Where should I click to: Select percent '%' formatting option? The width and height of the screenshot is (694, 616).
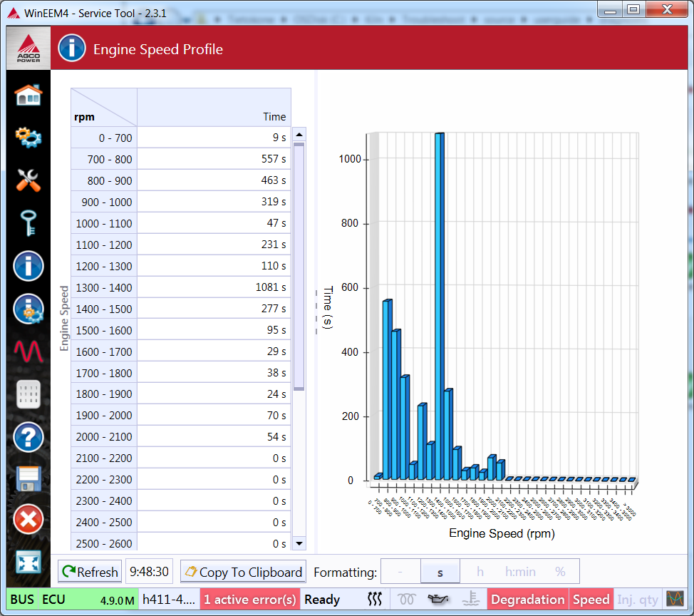click(x=560, y=572)
